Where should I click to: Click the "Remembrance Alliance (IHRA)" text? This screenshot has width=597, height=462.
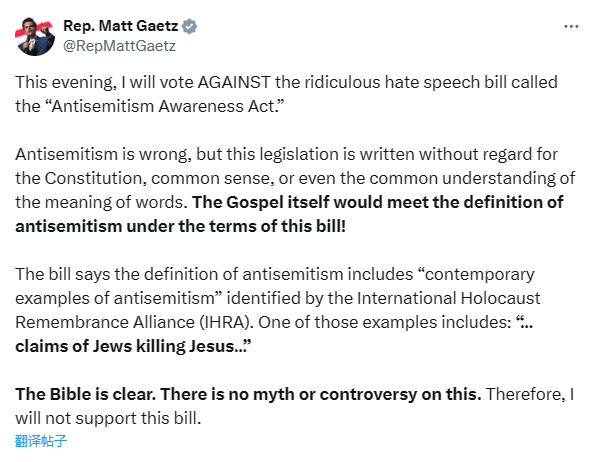pyautogui.click(x=134, y=322)
